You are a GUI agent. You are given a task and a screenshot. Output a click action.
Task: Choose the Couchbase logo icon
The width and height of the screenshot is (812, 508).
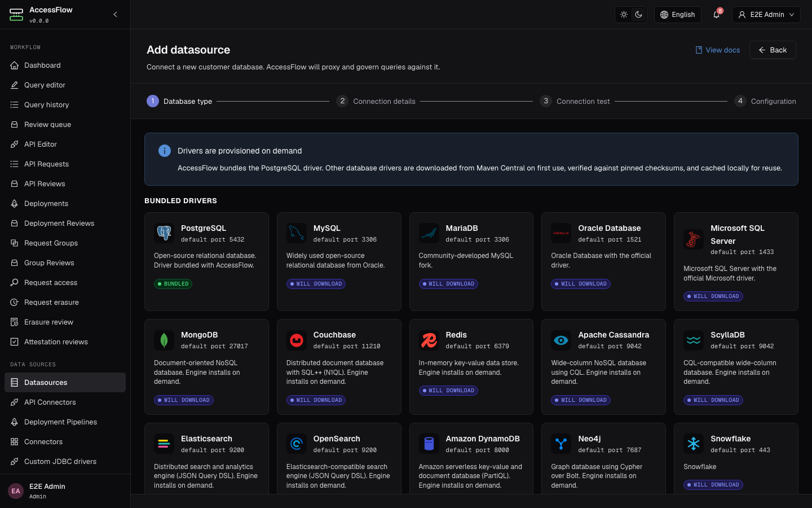coord(297,340)
